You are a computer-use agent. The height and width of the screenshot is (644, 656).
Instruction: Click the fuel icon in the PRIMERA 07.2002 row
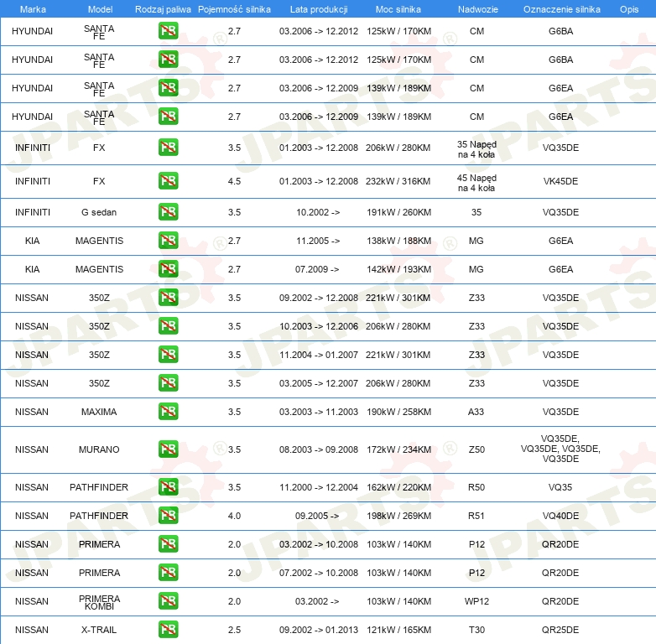[168, 573]
